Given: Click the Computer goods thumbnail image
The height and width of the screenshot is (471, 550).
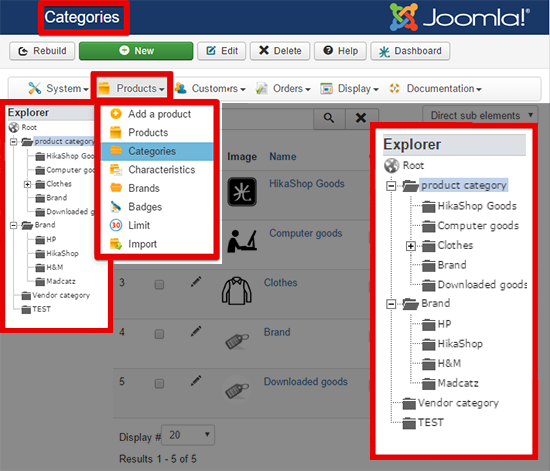Looking at the screenshot, I should pyautogui.click(x=242, y=241).
